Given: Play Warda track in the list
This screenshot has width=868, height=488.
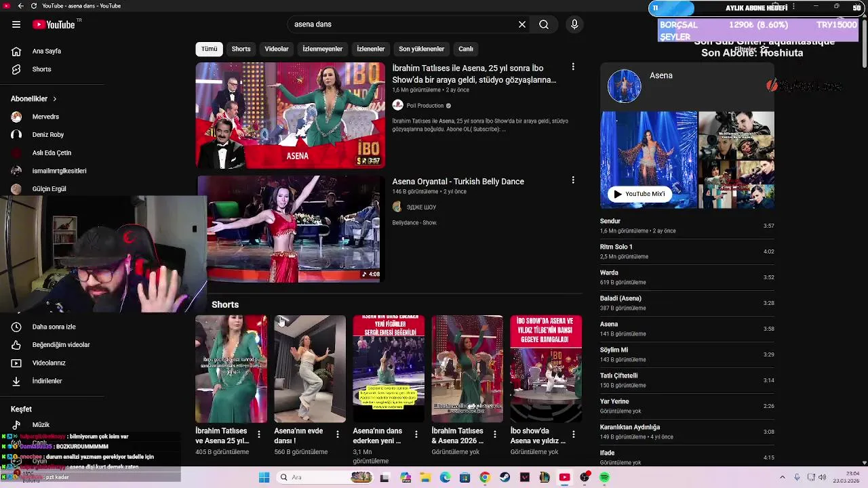Looking at the screenshot, I should (687, 277).
